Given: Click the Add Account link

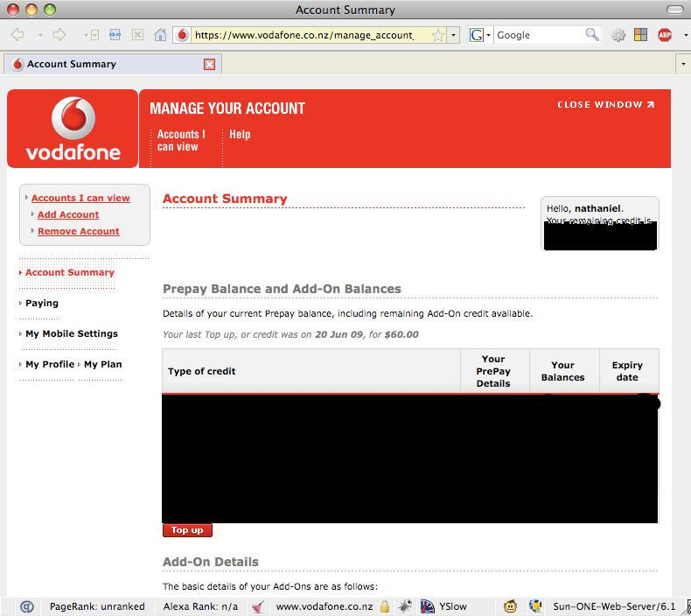Looking at the screenshot, I should point(68,214).
